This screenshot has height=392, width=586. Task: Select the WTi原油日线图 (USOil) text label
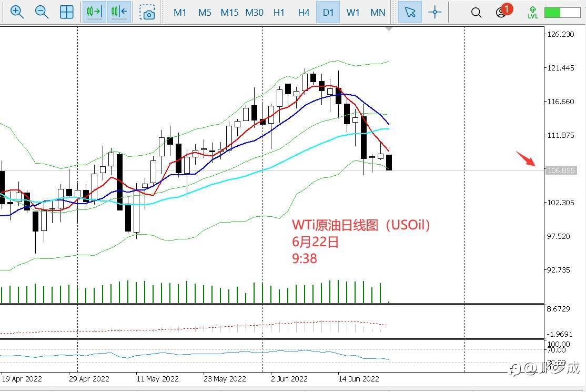coord(361,225)
